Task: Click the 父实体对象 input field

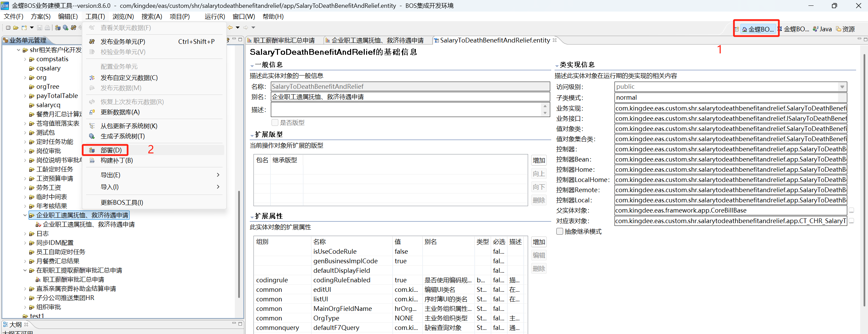Action: (731, 211)
